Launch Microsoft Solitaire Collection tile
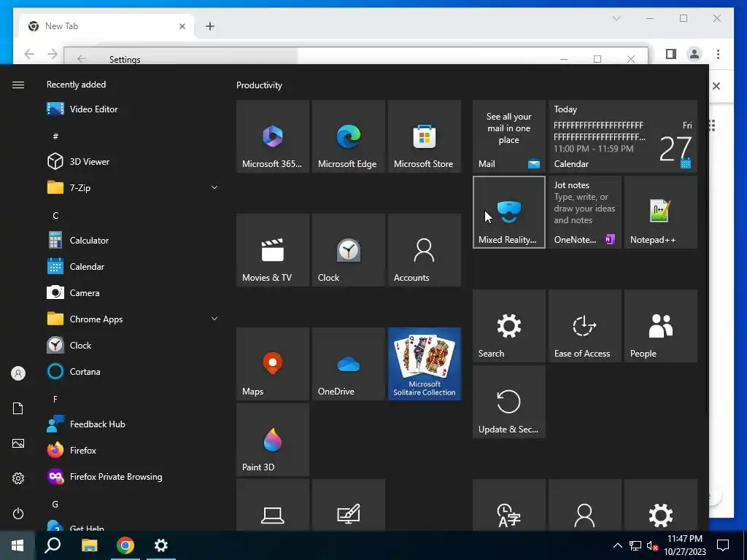Image resolution: width=747 pixels, height=560 pixels. coord(425,364)
